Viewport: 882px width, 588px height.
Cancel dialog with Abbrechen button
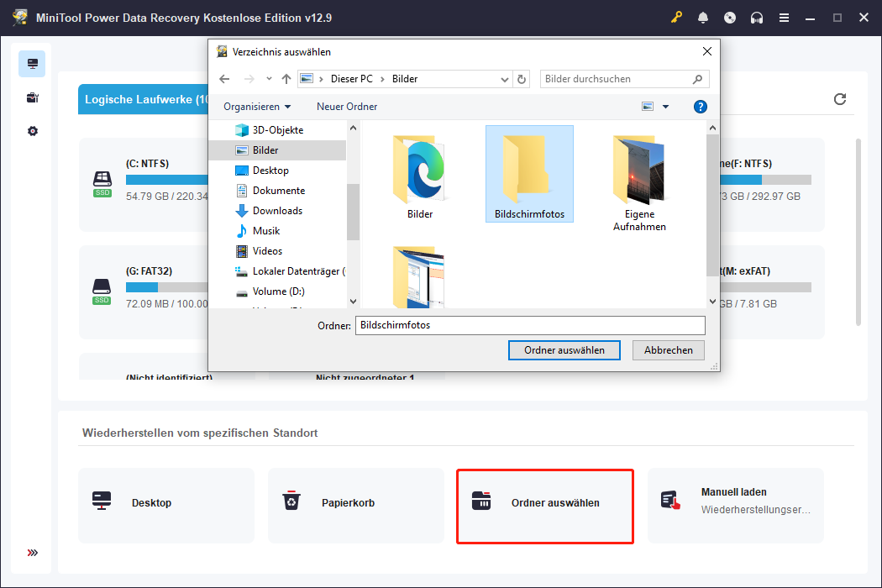coord(669,350)
